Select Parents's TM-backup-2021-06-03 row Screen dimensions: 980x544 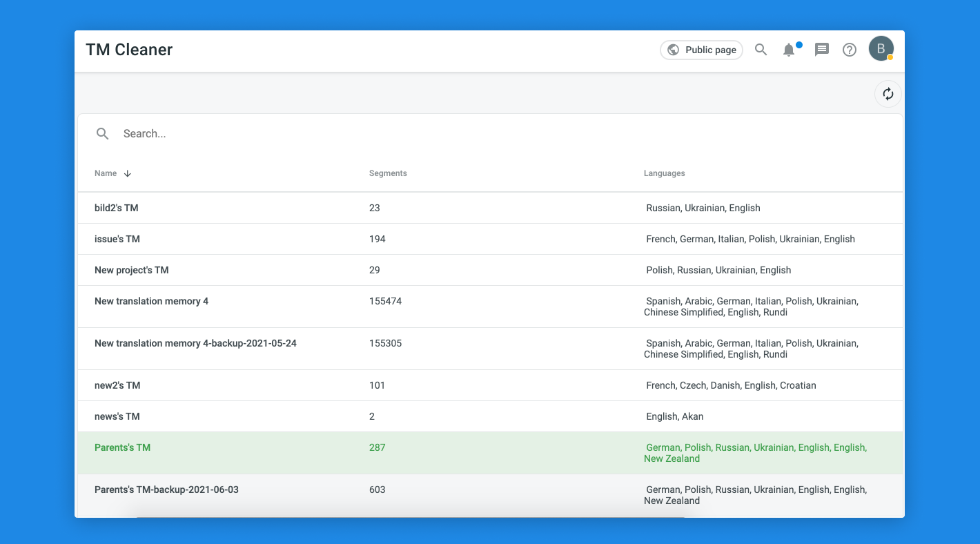[x=490, y=495]
